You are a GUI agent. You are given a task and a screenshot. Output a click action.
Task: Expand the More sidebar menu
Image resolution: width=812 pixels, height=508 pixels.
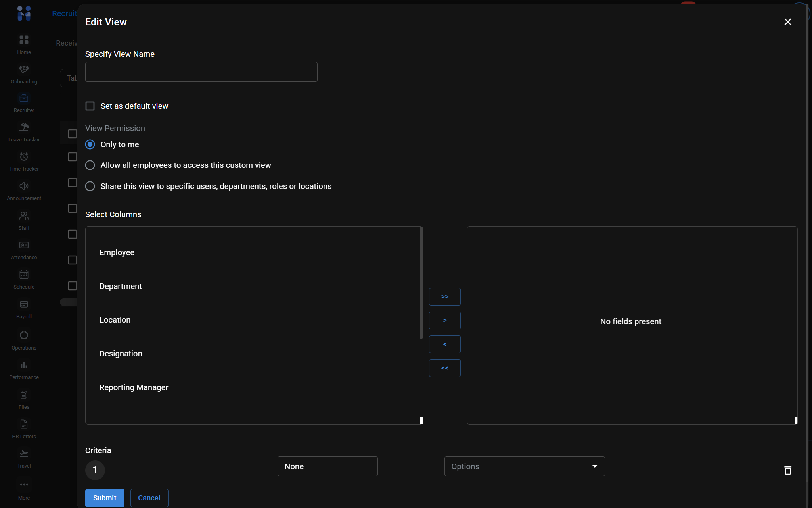pyautogui.click(x=24, y=485)
